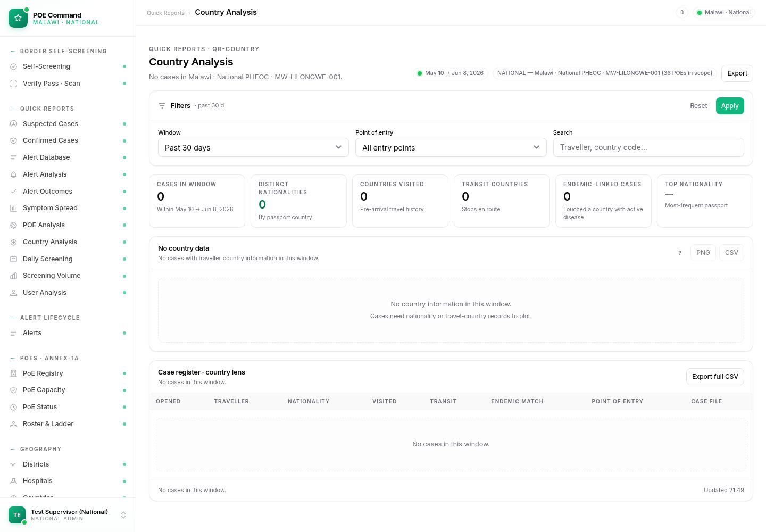
Task: Reset the filters
Action: click(x=698, y=106)
